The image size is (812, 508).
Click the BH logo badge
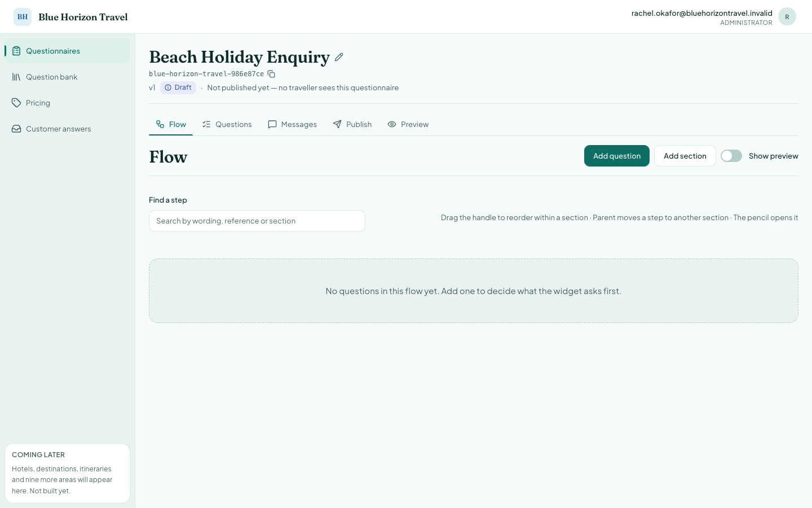[x=23, y=17]
